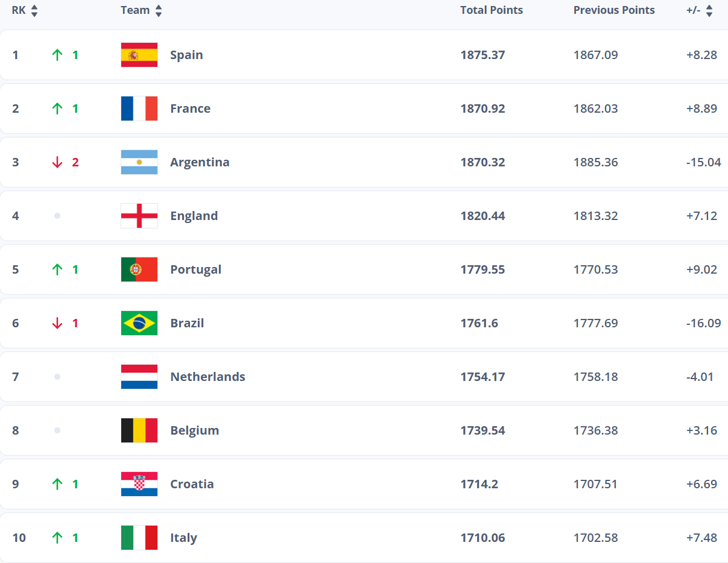This screenshot has width=728, height=563.
Task: Click the Argentina flag icon
Action: [139, 162]
